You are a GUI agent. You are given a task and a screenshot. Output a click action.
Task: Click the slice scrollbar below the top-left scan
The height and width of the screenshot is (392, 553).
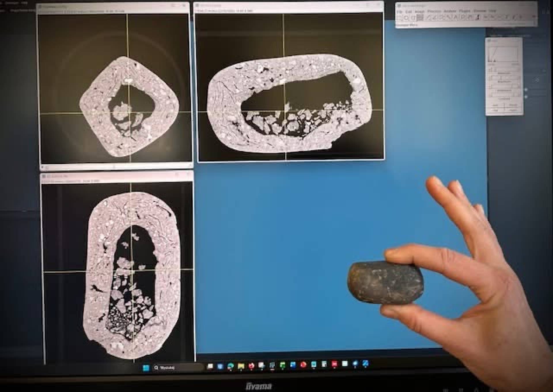115,166
